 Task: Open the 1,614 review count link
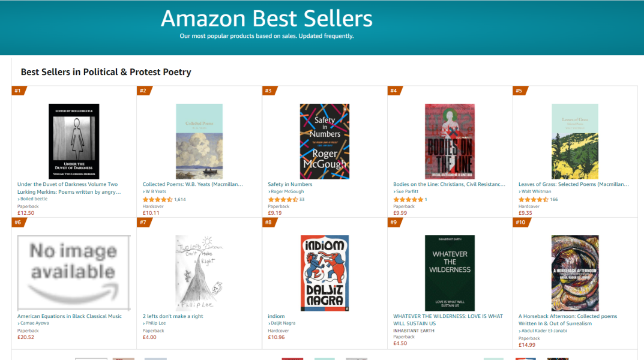[180, 199]
